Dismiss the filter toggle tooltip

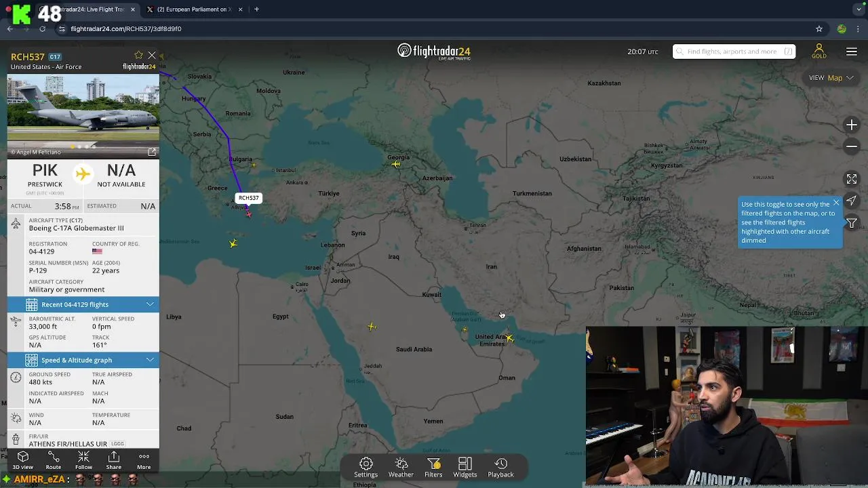tap(836, 203)
